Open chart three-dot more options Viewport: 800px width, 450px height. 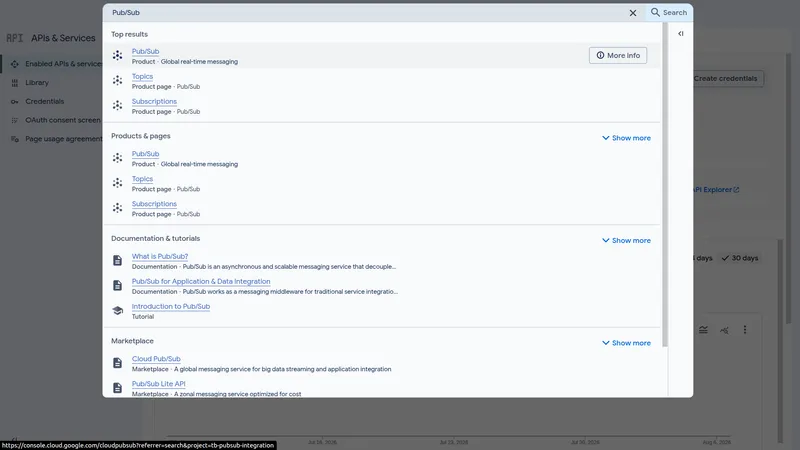point(745,330)
